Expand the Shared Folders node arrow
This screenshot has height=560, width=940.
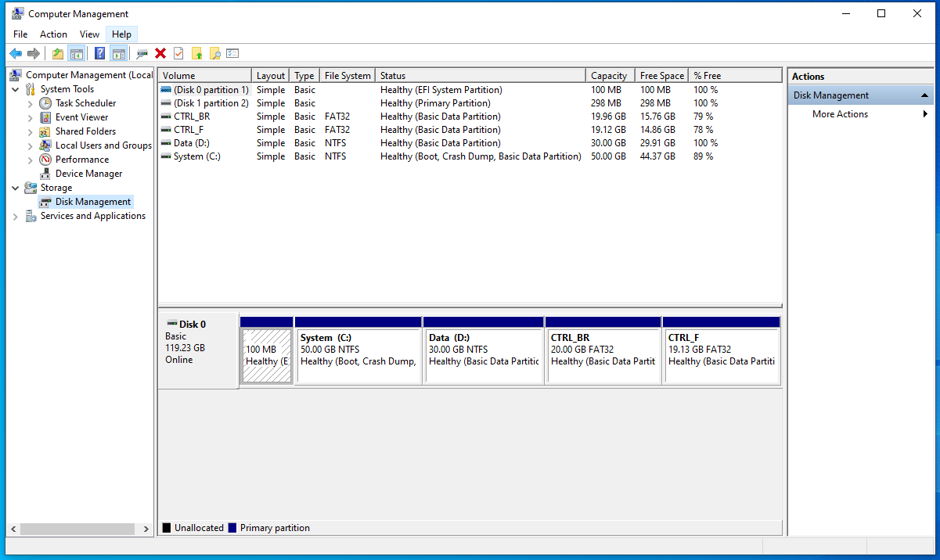coord(31,131)
